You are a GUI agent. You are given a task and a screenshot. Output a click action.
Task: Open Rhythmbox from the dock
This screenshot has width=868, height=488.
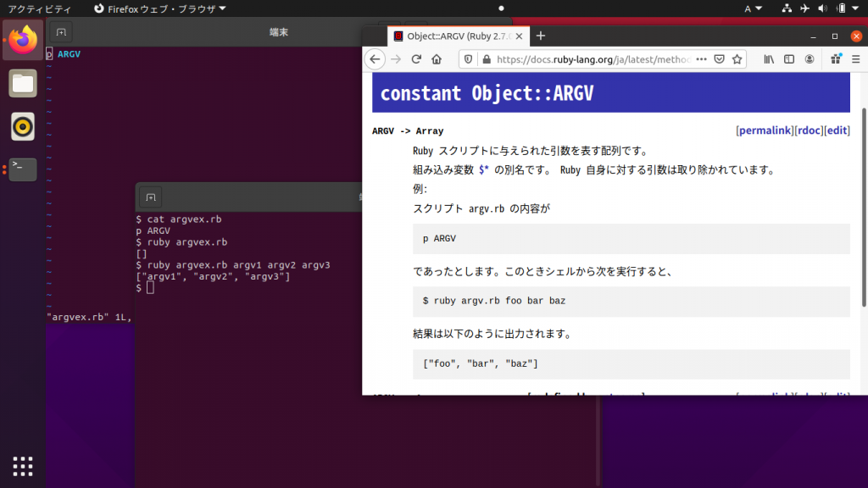(x=21, y=127)
